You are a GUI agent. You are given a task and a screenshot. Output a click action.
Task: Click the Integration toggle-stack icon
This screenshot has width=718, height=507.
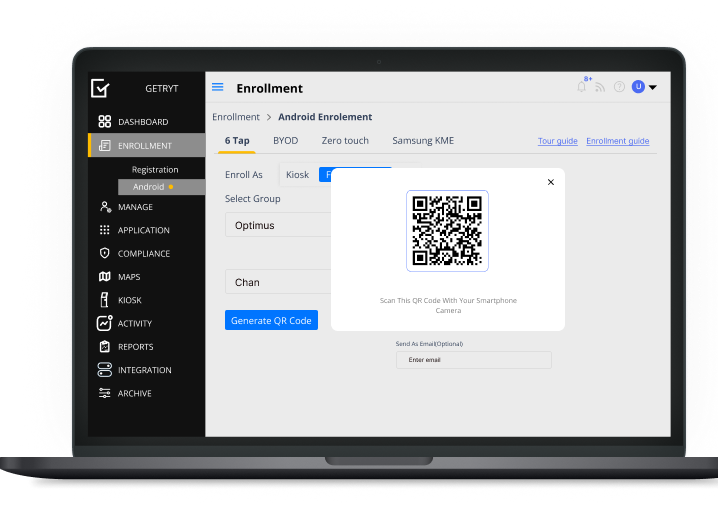pos(104,370)
